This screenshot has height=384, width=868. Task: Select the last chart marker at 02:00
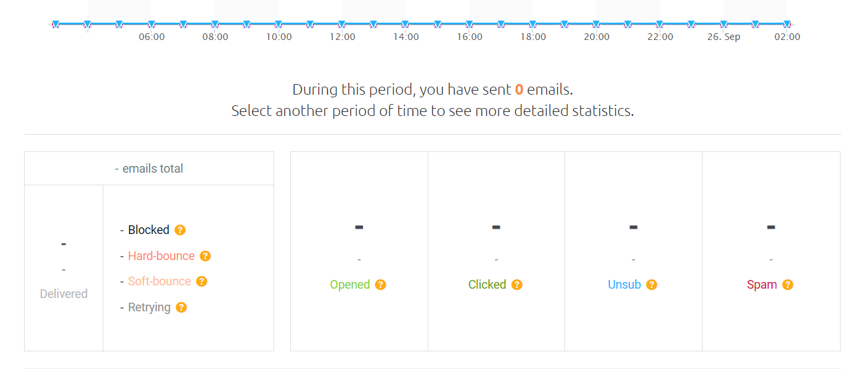pyautogui.click(x=787, y=25)
